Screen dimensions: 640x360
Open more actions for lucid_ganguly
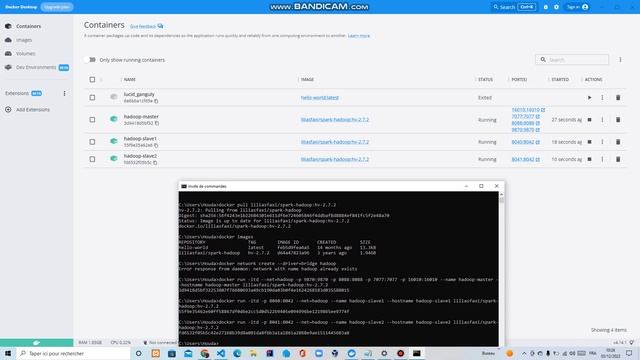(602, 98)
